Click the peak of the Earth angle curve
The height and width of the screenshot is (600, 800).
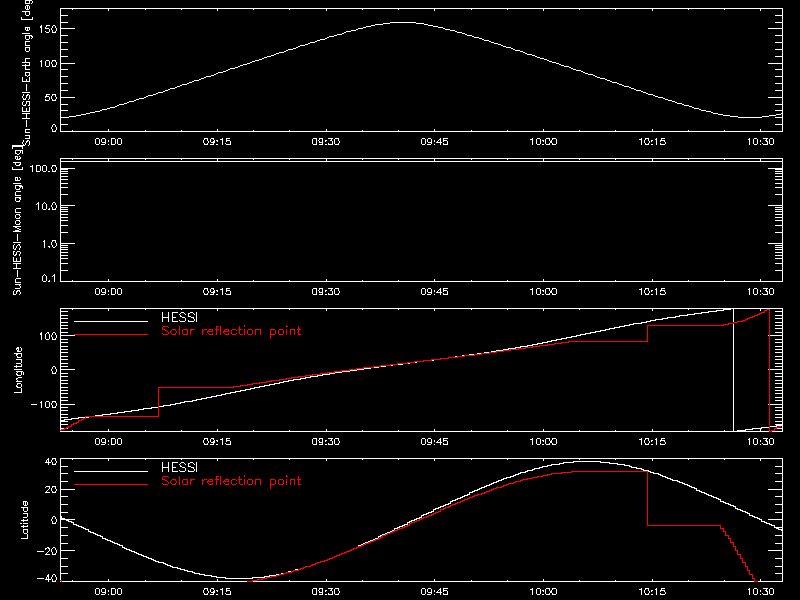tap(404, 22)
